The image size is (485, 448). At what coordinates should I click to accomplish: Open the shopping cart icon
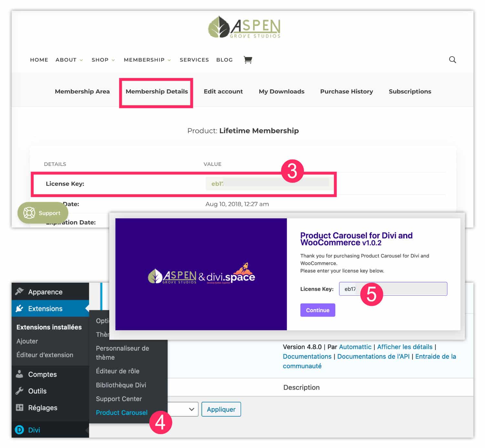coord(248,60)
